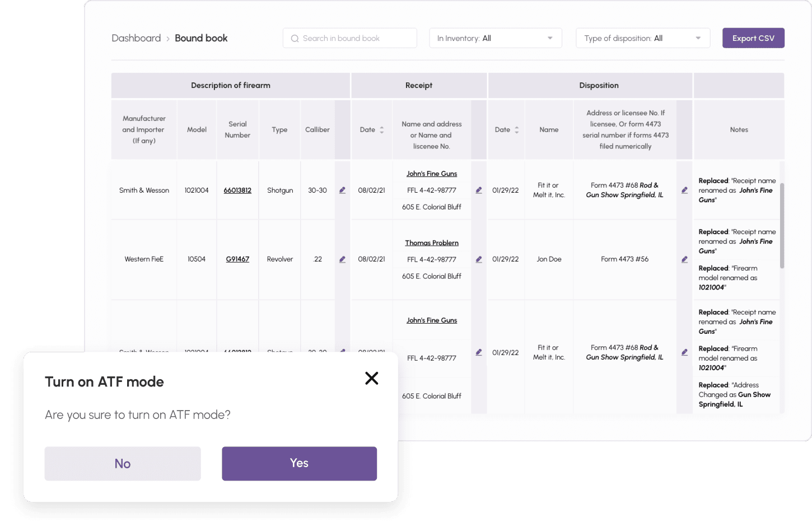Edit the Fit it or Melt it disposition
812x531 pixels.
(684, 190)
